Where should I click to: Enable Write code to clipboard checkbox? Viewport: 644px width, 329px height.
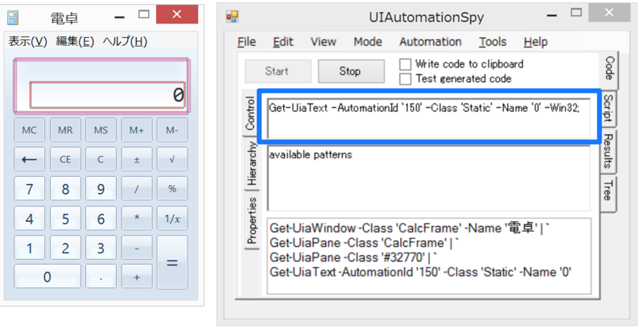pos(406,64)
